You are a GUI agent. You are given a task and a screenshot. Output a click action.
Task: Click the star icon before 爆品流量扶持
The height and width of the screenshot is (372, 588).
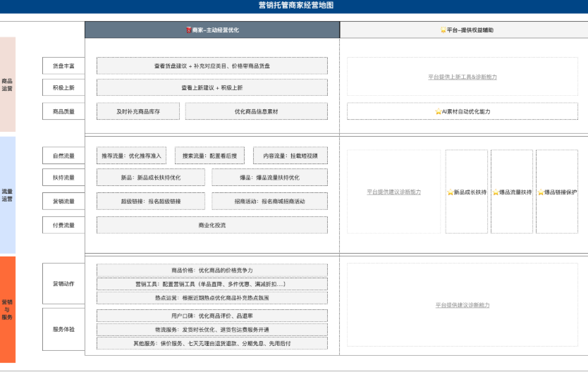point(496,192)
